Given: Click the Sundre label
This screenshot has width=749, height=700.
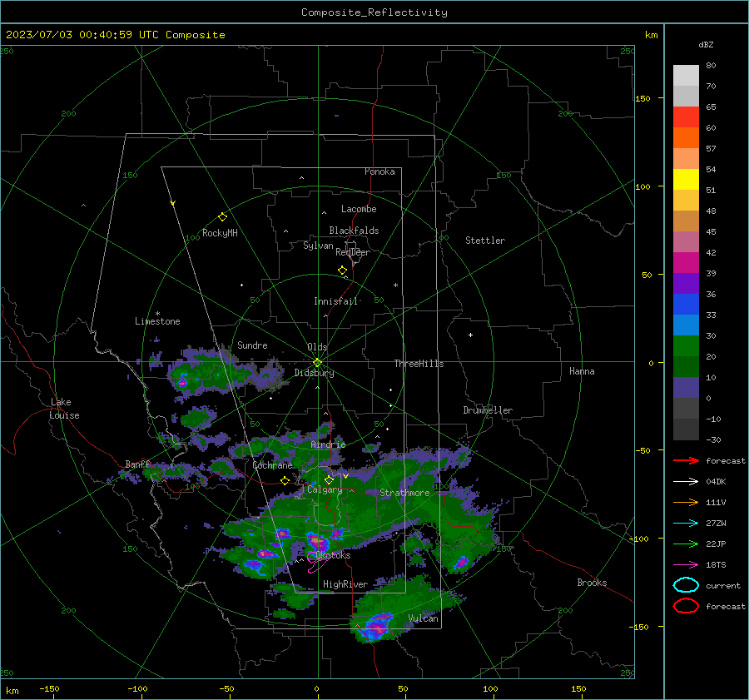Looking at the screenshot, I should 252,345.
